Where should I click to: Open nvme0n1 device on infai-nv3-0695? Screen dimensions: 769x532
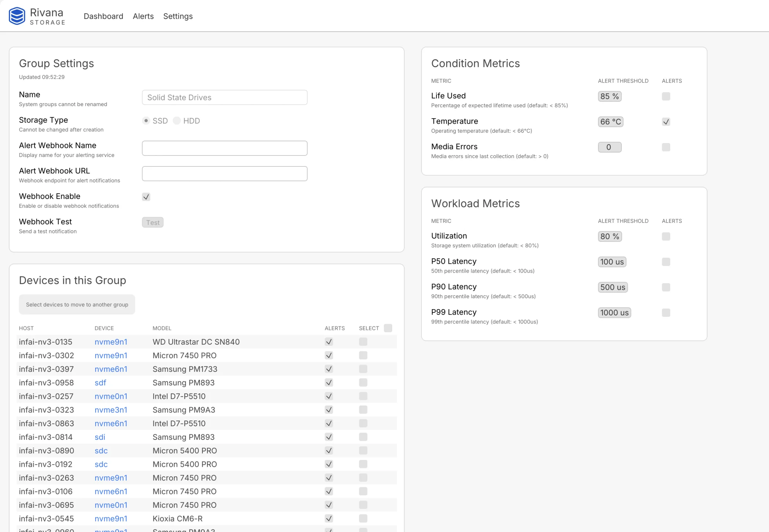(111, 505)
